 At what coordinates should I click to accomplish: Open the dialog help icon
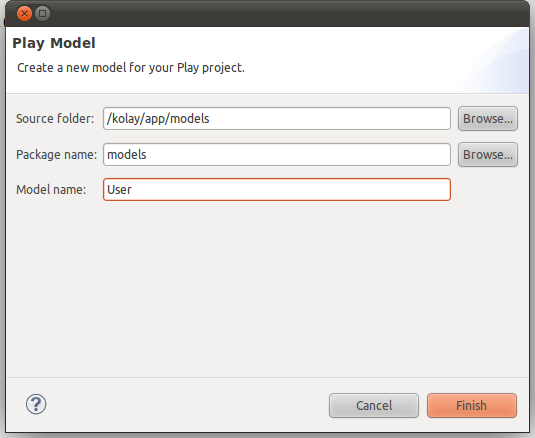tap(36, 404)
